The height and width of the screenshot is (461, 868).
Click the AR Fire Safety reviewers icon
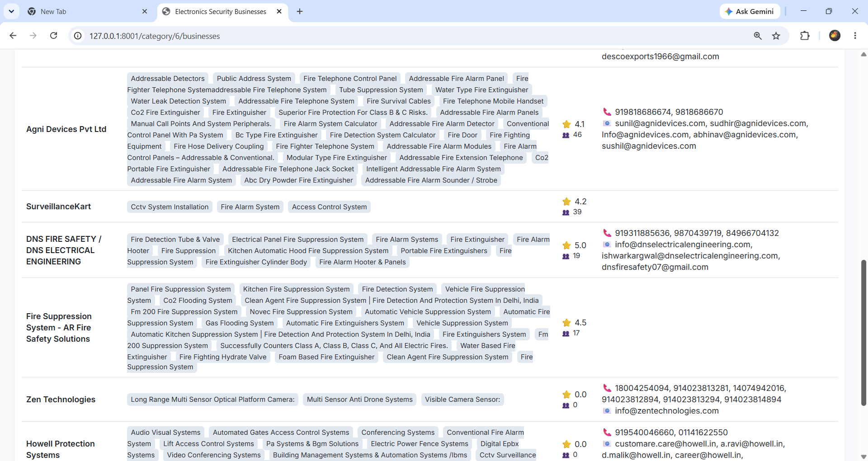pyautogui.click(x=566, y=334)
